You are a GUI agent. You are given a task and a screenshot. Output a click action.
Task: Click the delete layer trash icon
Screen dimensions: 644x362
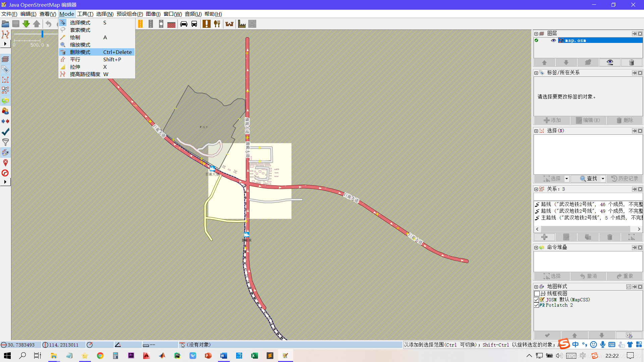[x=631, y=63]
